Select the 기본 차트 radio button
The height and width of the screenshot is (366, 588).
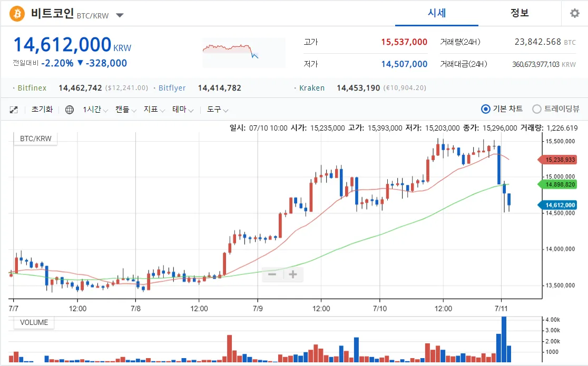click(x=486, y=109)
